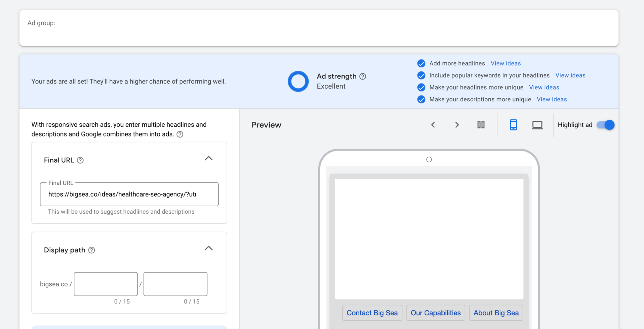Click the second display path field
Screen dimensions: 644x329
[175, 284]
